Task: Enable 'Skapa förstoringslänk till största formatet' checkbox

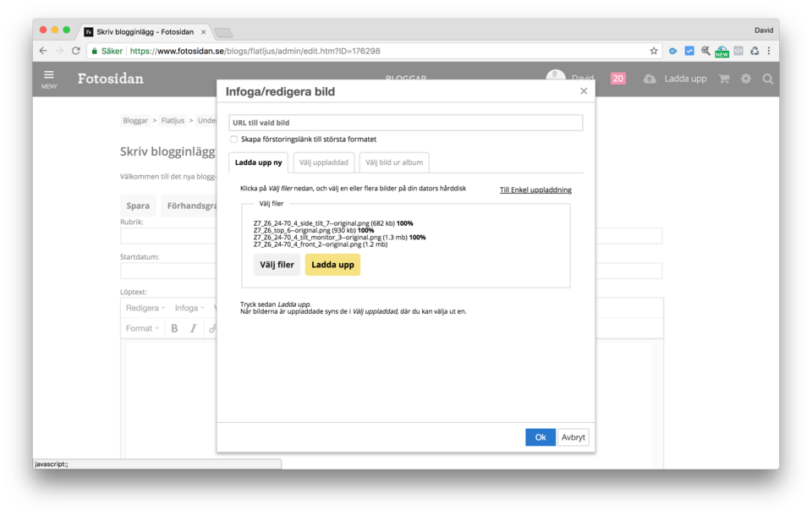Action: 234,140
